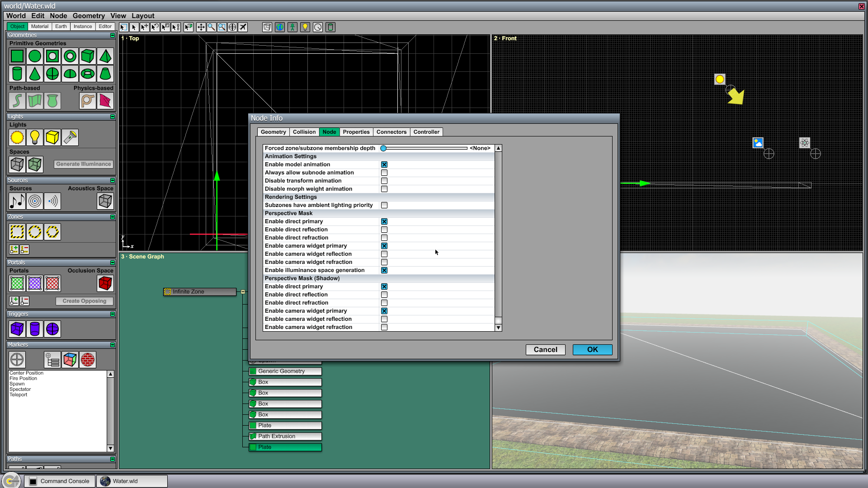
Task: Collapse the Infinite Zone scene graph node
Action: [x=243, y=292]
